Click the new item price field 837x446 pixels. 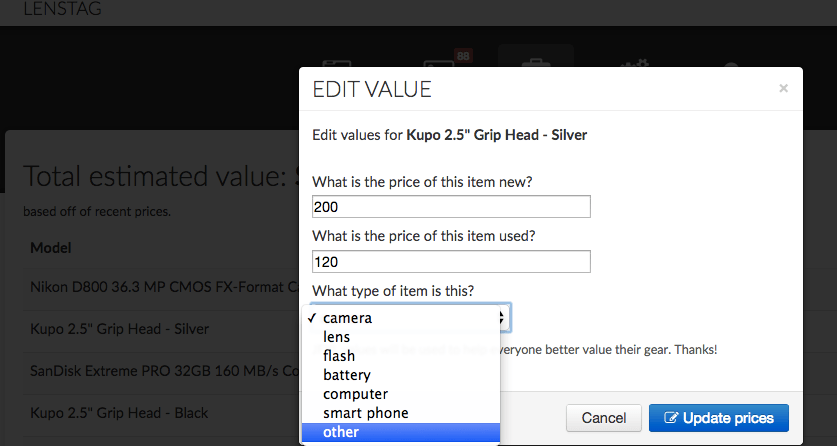[451, 207]
